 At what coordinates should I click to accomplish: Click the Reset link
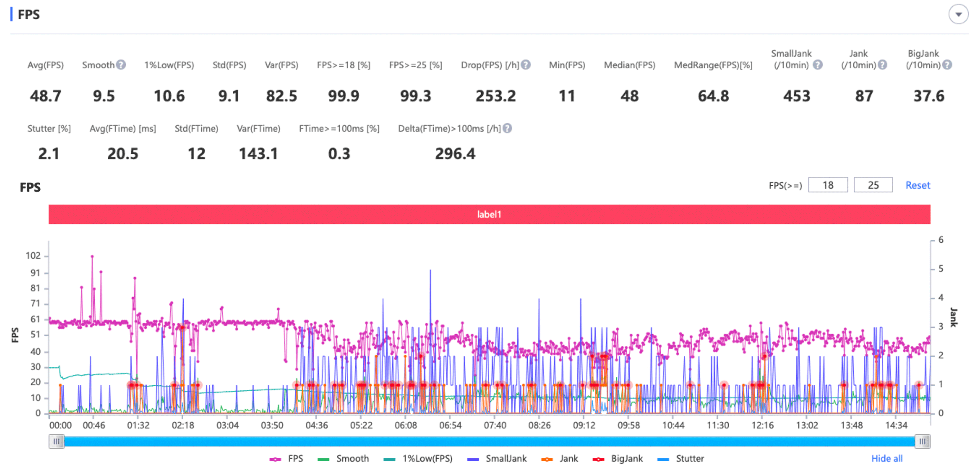pos(918,185)
